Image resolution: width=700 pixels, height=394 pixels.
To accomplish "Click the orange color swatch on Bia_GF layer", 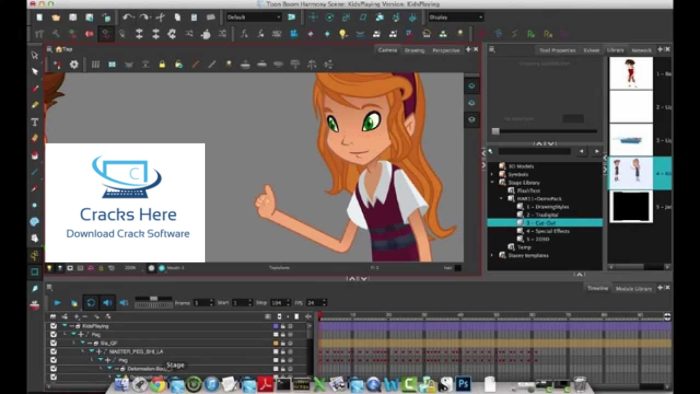I will (x=275, y=343).
